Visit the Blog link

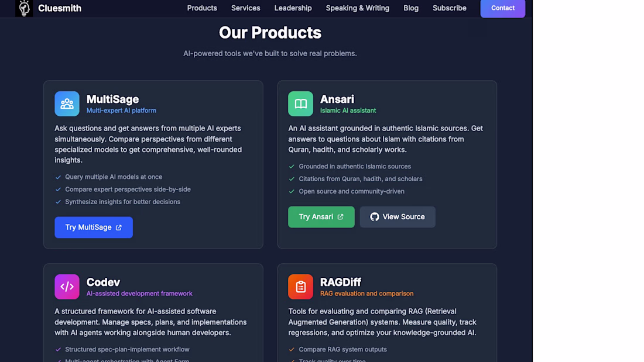[411, 8]
